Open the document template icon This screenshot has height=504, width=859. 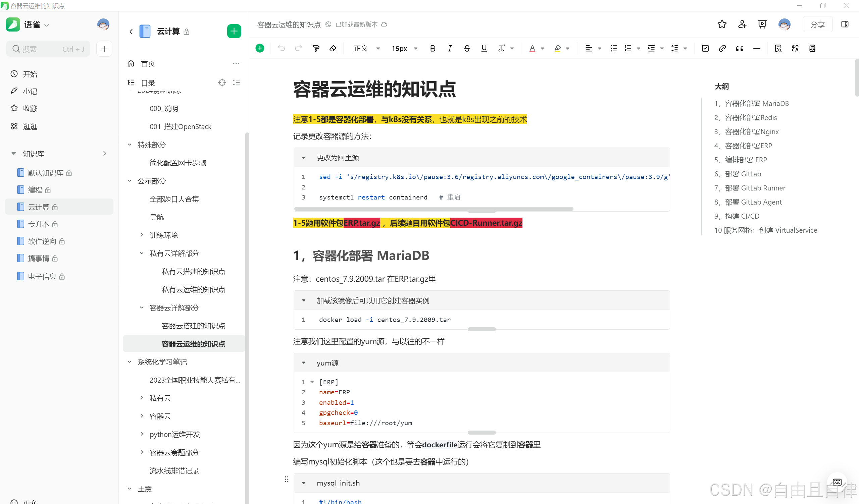pyautogui.click(x=812, y=48)
